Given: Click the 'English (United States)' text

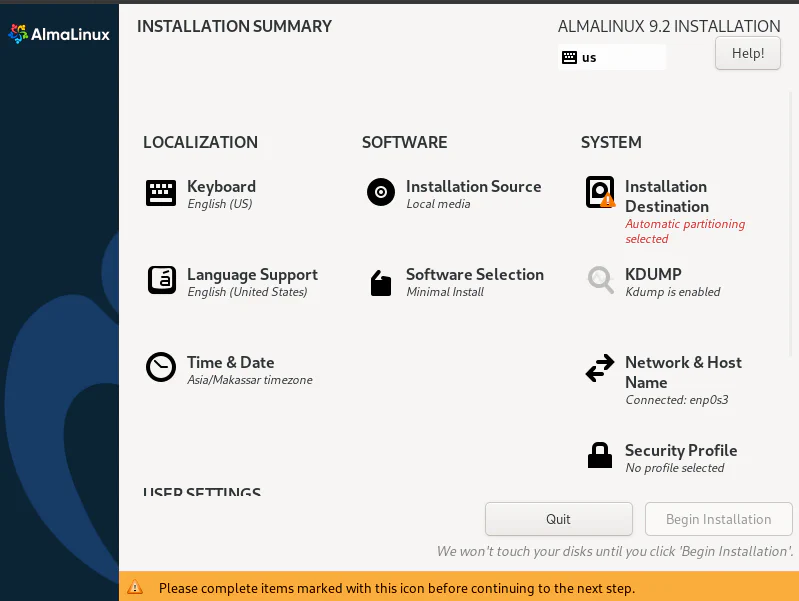Looking at the screenshot, I should coord(247,292).
